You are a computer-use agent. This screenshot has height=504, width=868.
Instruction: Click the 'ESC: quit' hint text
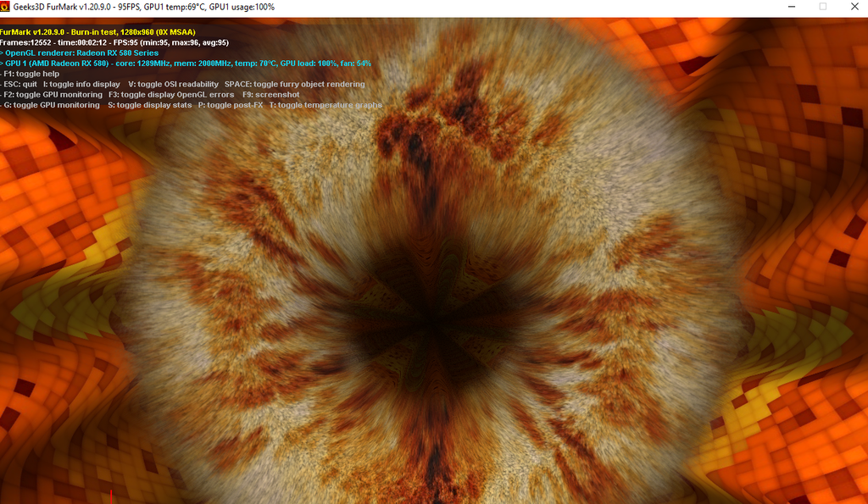point(20,84)
